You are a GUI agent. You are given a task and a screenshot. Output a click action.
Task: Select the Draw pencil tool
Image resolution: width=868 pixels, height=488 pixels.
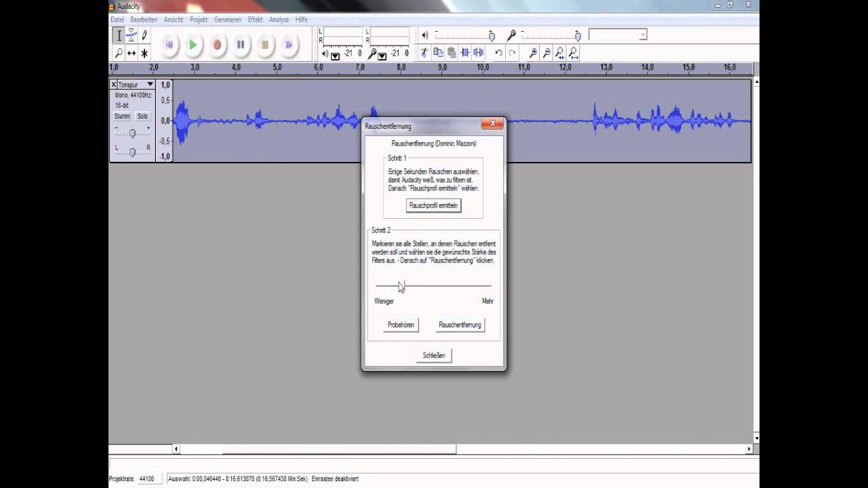144,35
